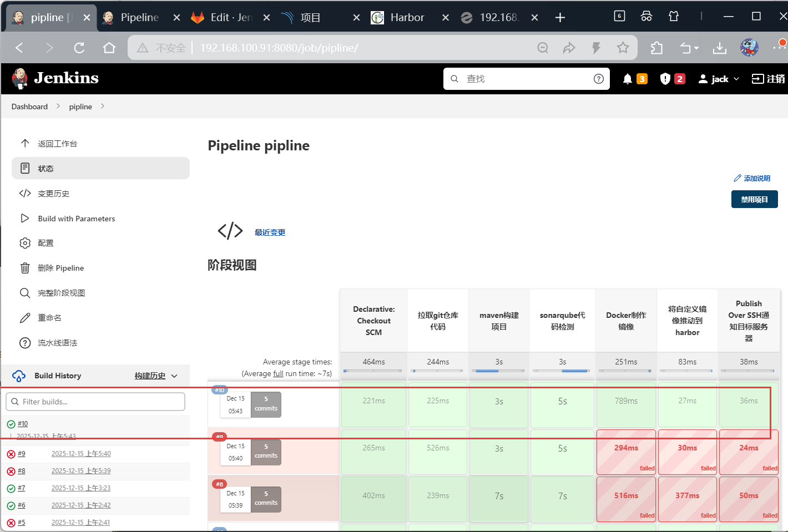Viewport: 788px width, 532px height.
Task: Click the full run time link
Action: click(278, 373)
